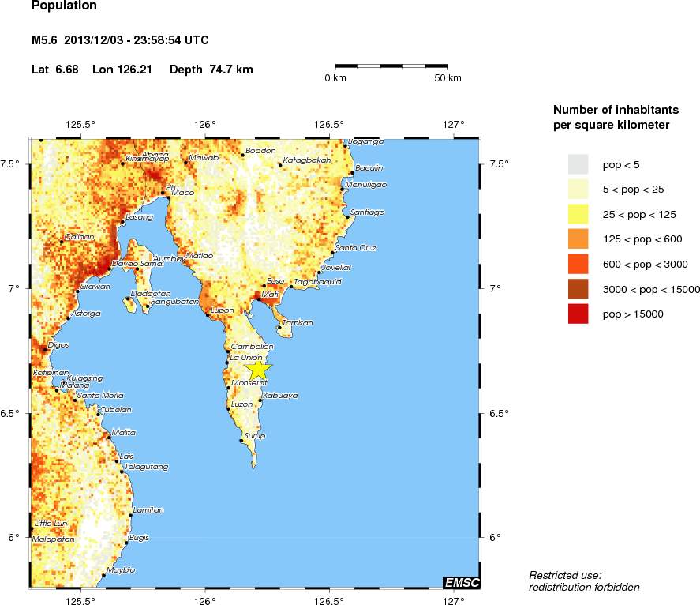Click the 'Davao' city label
700x605 pixels.
point(125,264)
